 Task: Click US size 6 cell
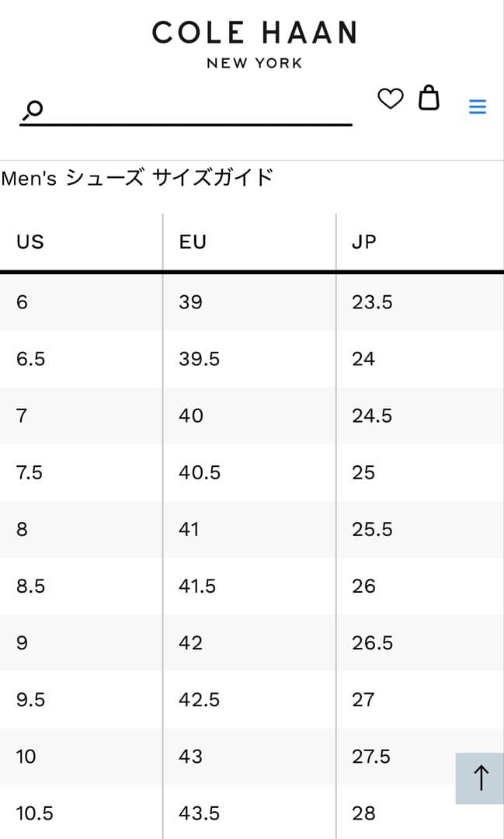(22, 302)
